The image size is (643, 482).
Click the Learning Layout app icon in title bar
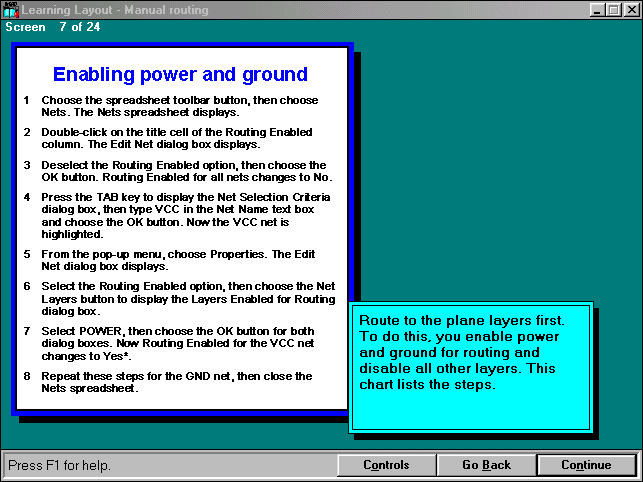pos(10,9)
